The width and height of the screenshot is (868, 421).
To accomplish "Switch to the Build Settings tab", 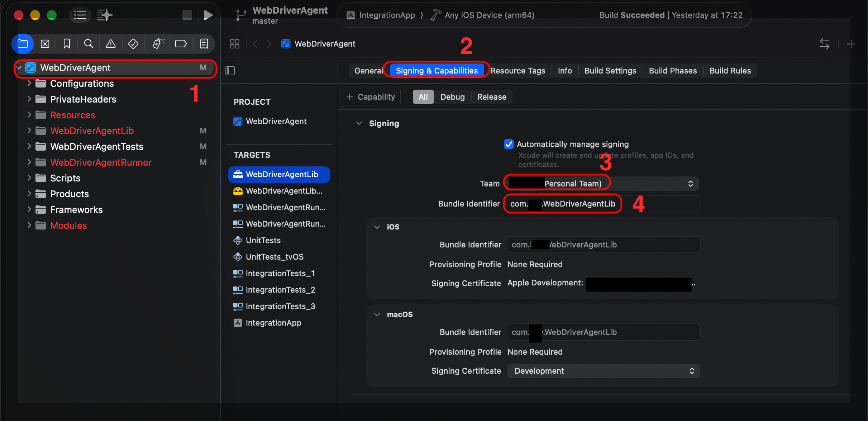I will [610, 71].
